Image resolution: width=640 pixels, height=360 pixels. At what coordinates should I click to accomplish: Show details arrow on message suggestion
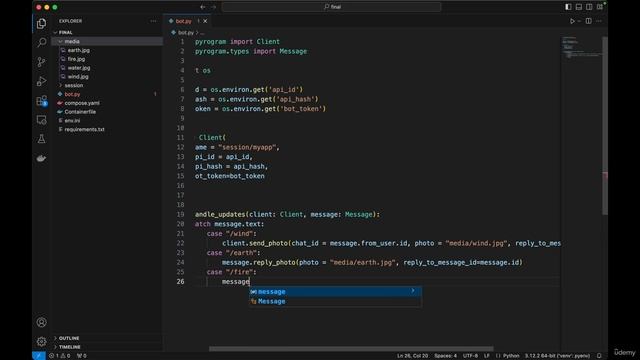point(413,291)
